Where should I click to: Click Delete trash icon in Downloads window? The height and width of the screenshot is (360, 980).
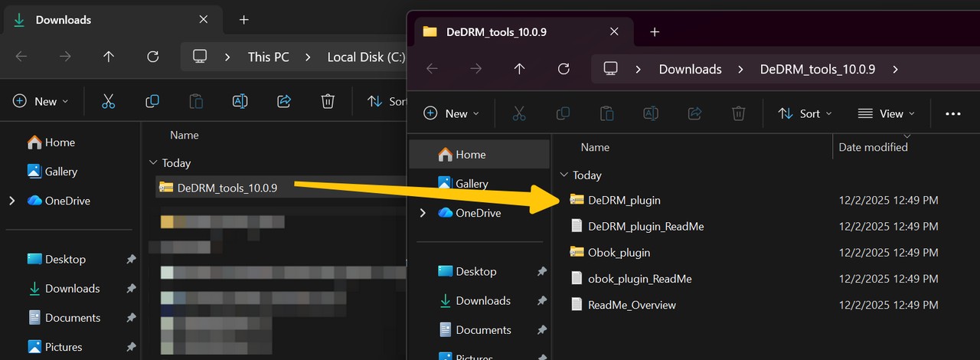tap(328, 101)
